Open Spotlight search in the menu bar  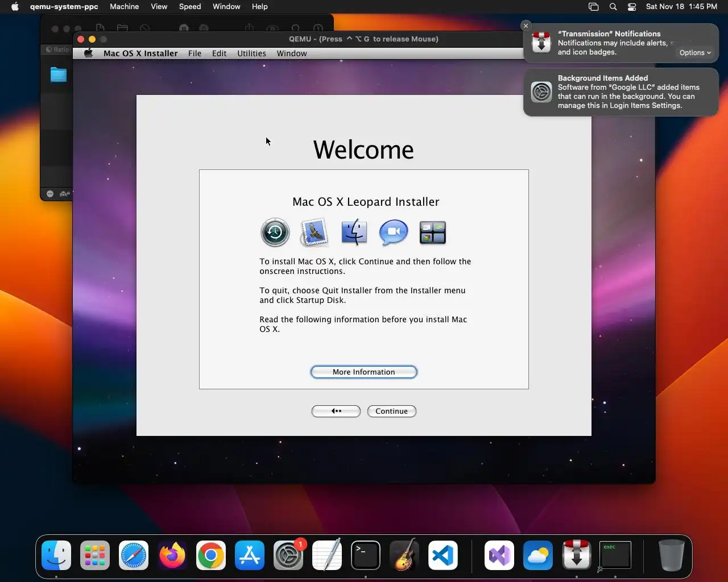pos(613,7)
